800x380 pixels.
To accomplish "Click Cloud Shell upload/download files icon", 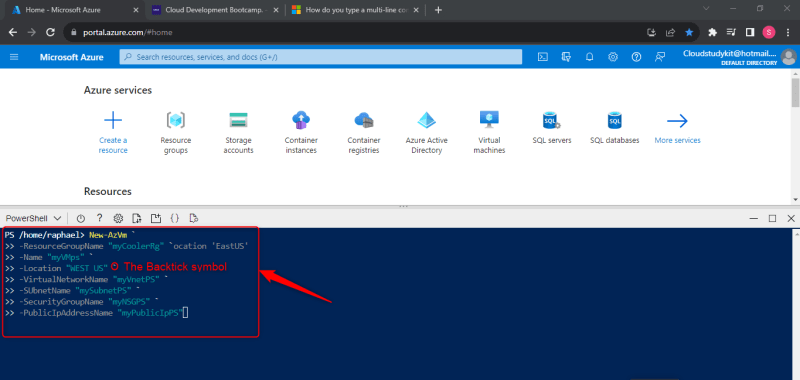I will click(137, 218).
